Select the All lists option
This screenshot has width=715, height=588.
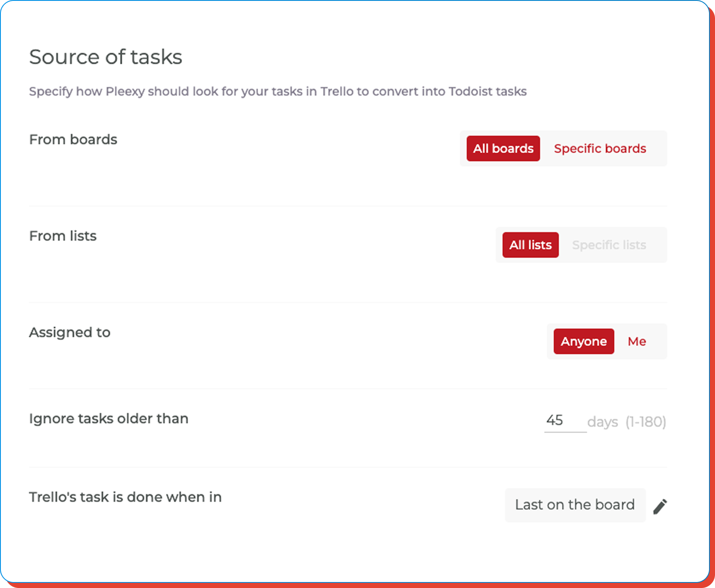click(530, 245)
